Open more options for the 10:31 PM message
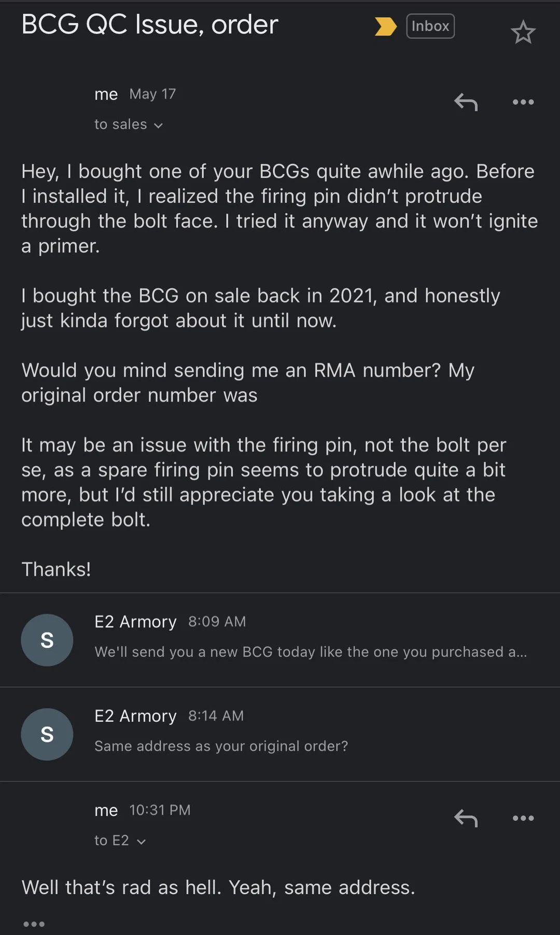Viewport: 560px width, 935px height. [523, 818]
